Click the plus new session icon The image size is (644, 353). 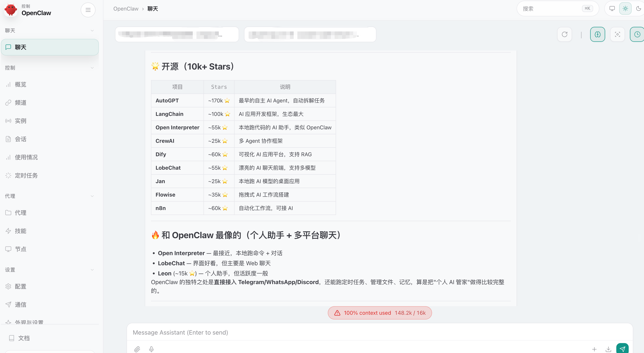(x=594, y=349)
